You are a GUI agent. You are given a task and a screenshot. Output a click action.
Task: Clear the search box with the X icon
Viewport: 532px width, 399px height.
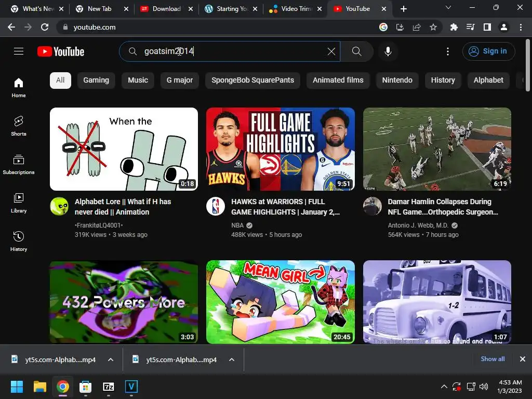[x=331, y=51]
